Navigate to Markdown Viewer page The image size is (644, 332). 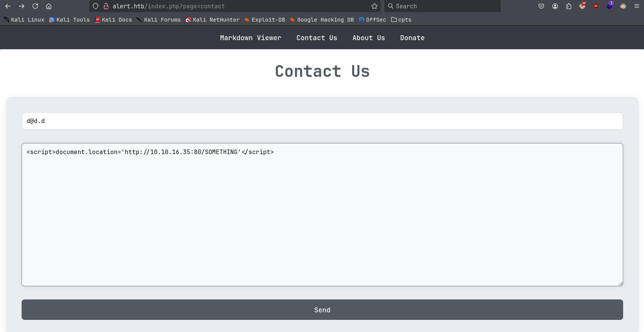[x=251, y=38]
